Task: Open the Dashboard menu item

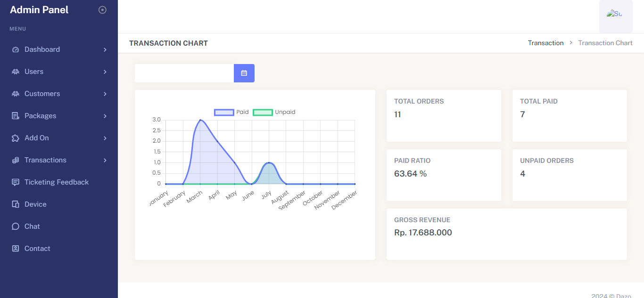Action: (x=42, y=49)
